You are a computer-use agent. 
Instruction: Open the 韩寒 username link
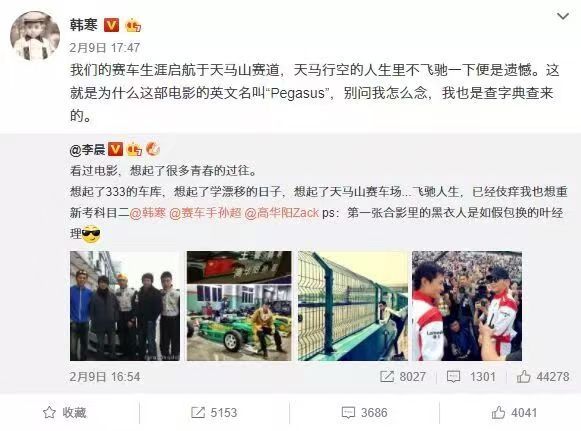[84, 25]
